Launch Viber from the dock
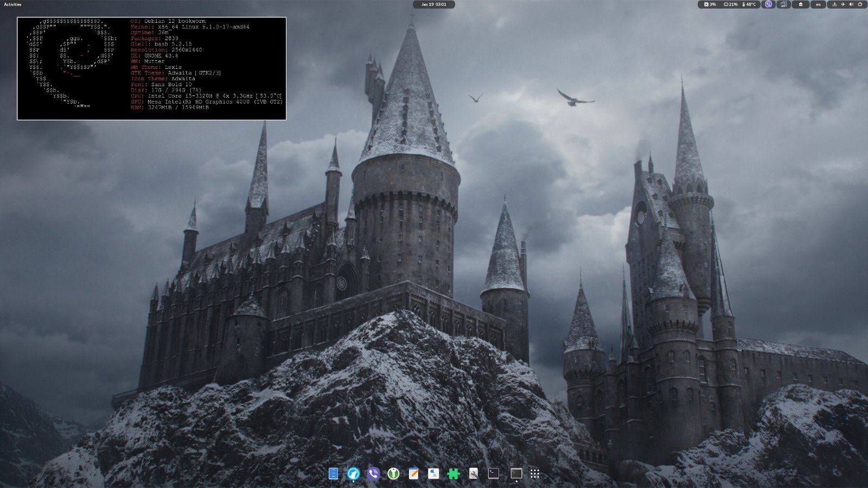The height and width of the screenshot is (488, 868). [x=373, y=473]
